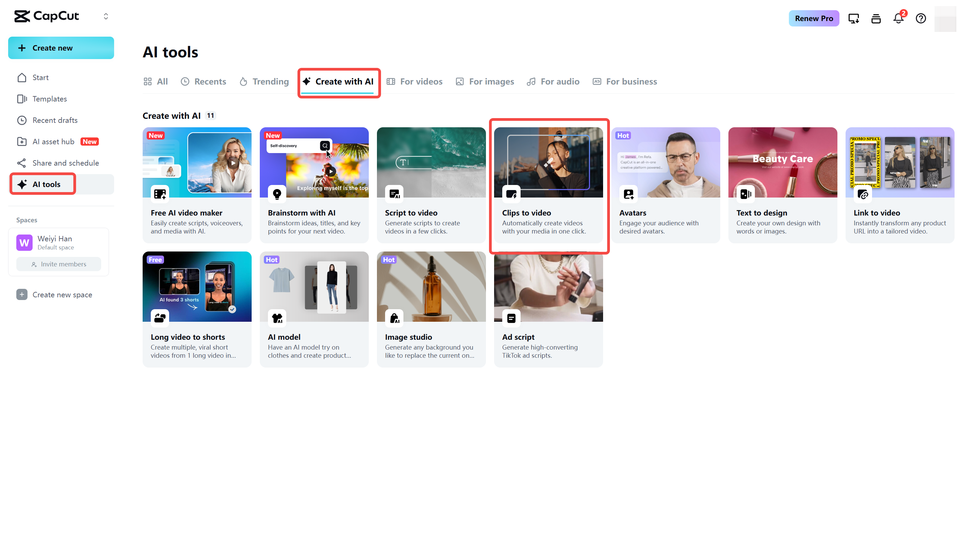
Task: Click the Templates sidebar icon
Action: pos(21,99)
